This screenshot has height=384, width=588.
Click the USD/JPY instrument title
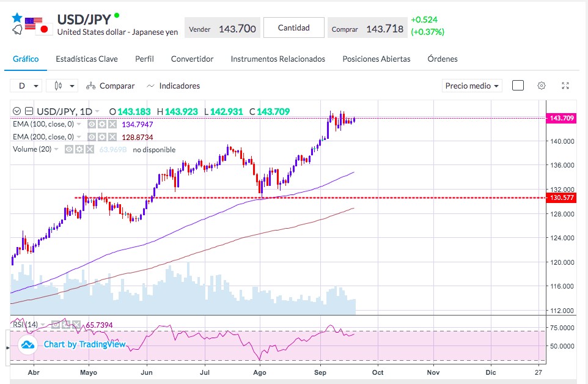pyautogui.click(x=84, y=19)
